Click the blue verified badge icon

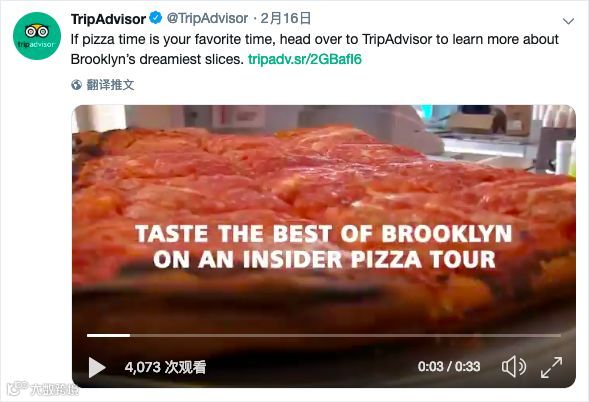click(x=156, y=18)
